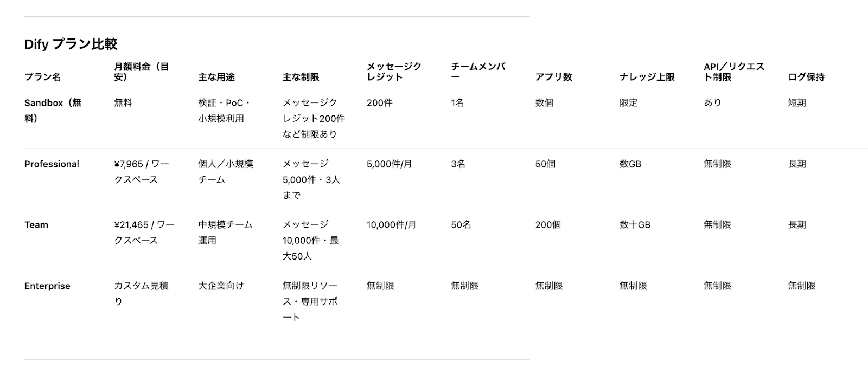Viewport: 868px width, 375px height.
Task: Click the 'カスタム見積り' price cell
Action: tap(141, 293)
